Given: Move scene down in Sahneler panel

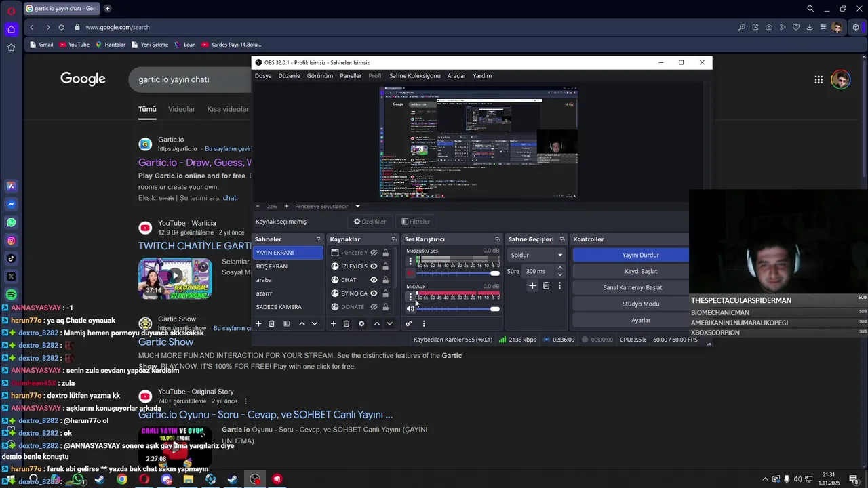Looking at the screenshot, I should pos(315,324).
